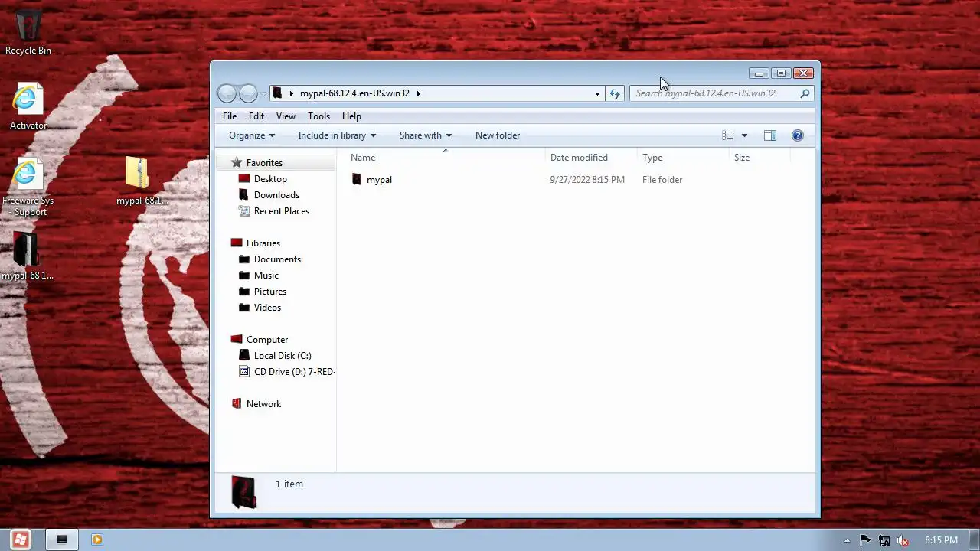This screenshot has width=980, height=551.
Task: Open address bar history dropdown
Action: point(597,93)
